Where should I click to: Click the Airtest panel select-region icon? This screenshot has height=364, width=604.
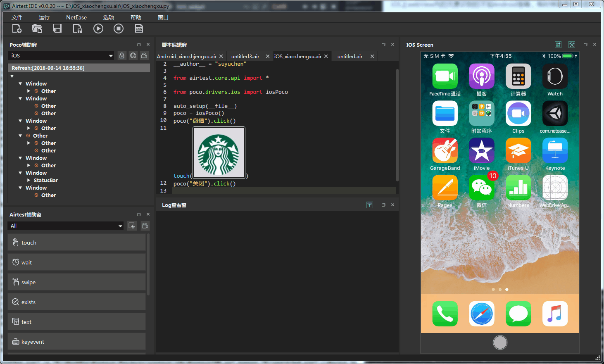click(x=132, y=226)
